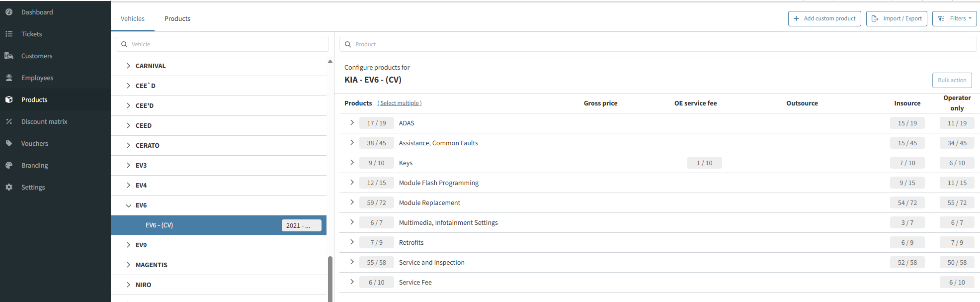980x302 pixels.
Task: Open the 2021 year selector for EV6
Action: pos(301,225)
